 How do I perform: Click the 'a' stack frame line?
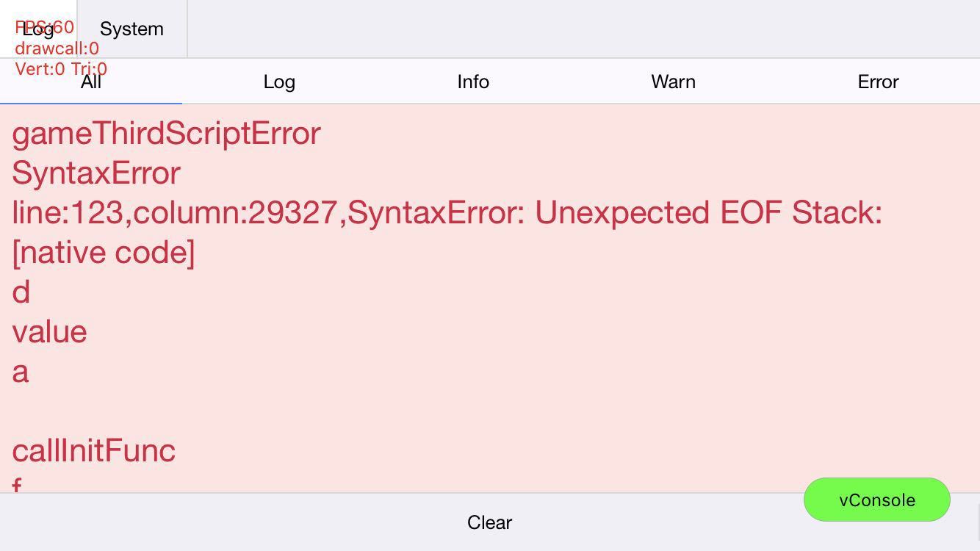pos(21,372)
